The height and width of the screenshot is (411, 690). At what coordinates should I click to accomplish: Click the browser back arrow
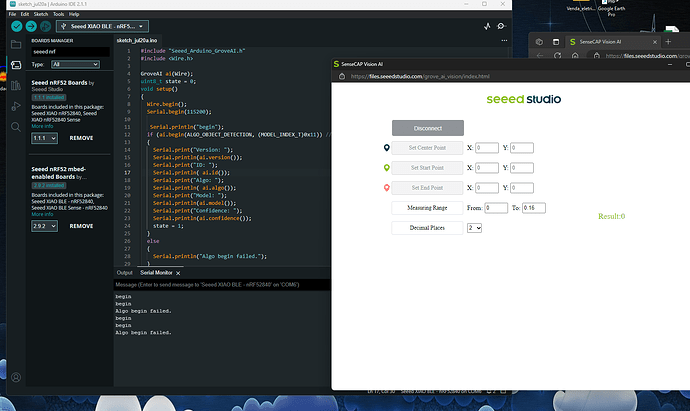coord(540,55)
